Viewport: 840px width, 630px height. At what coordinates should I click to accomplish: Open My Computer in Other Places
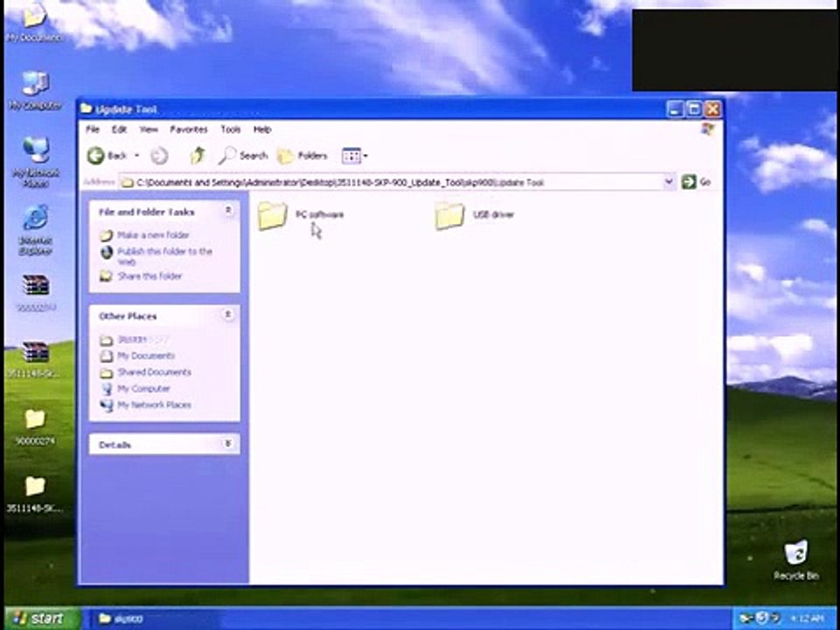(x=143, y=388)
